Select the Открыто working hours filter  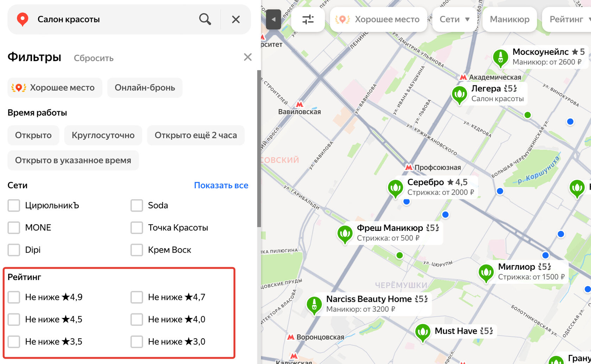(33, 135)
